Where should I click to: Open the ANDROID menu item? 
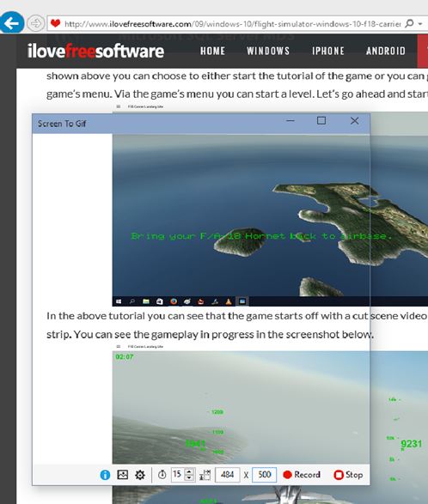(x=386, y=51)
